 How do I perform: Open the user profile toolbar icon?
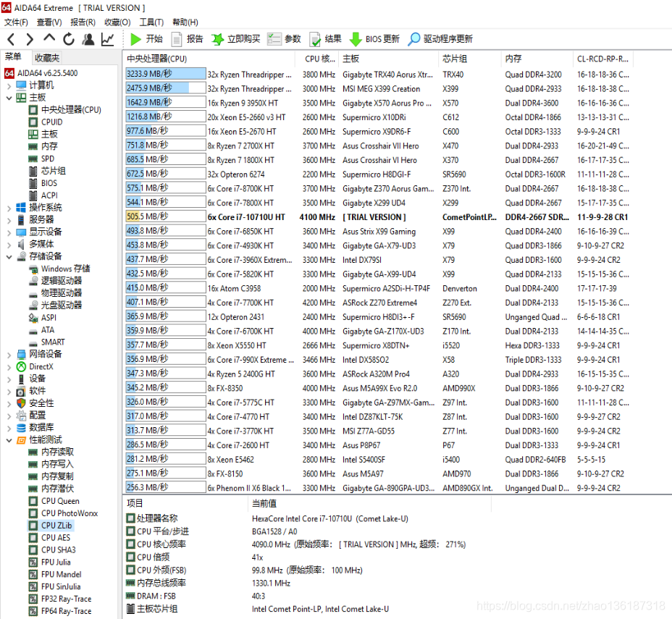click(88, 39)
